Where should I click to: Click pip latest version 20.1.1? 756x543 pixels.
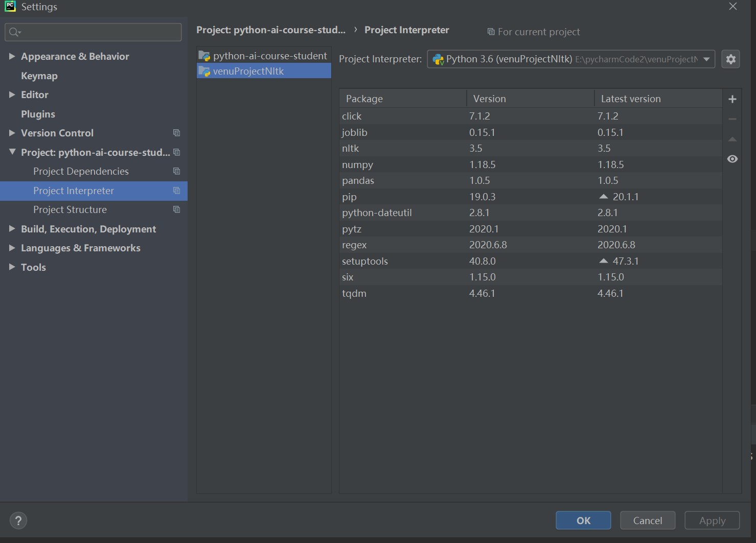pos(626,197)
